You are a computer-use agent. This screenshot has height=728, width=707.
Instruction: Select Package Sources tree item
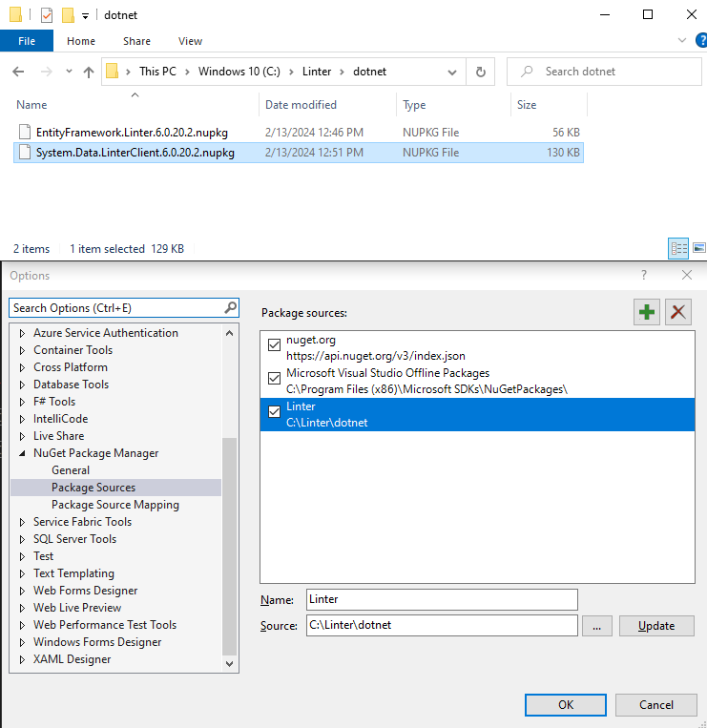pyautogui.click(x=94, y=487)
